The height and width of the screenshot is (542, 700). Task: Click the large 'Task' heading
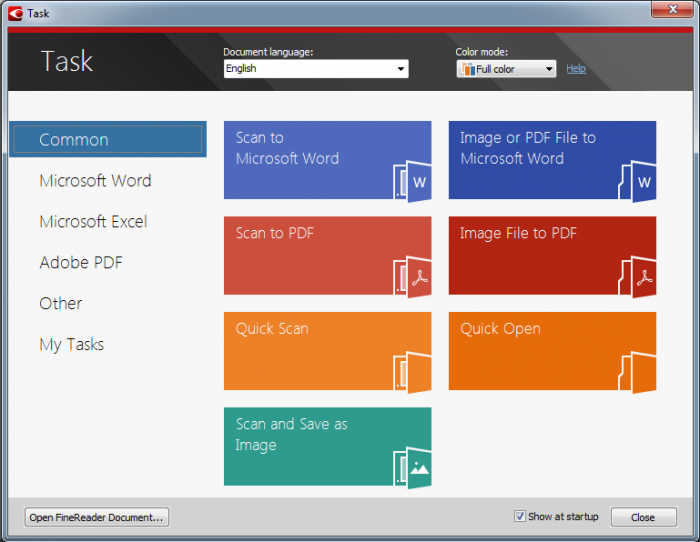67,61
